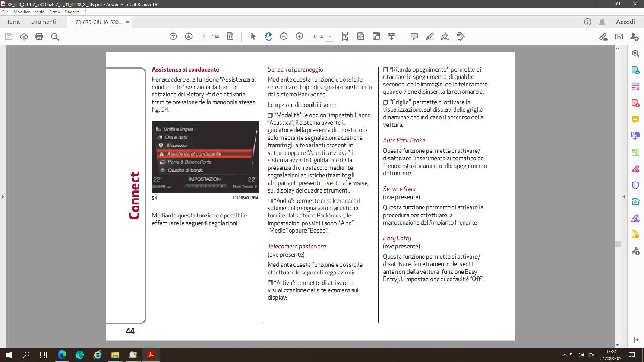Open Windows Start menu

click(x=8, y=355)
